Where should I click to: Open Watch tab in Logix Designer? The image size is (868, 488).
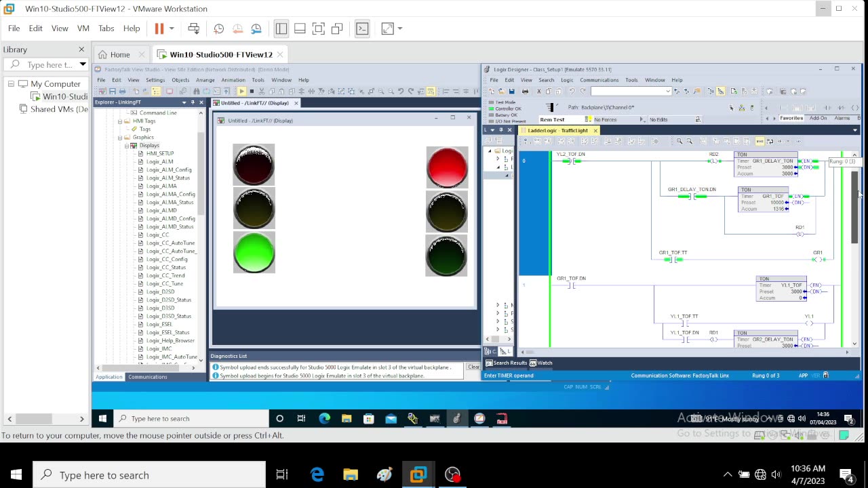(x=541, y=363)
